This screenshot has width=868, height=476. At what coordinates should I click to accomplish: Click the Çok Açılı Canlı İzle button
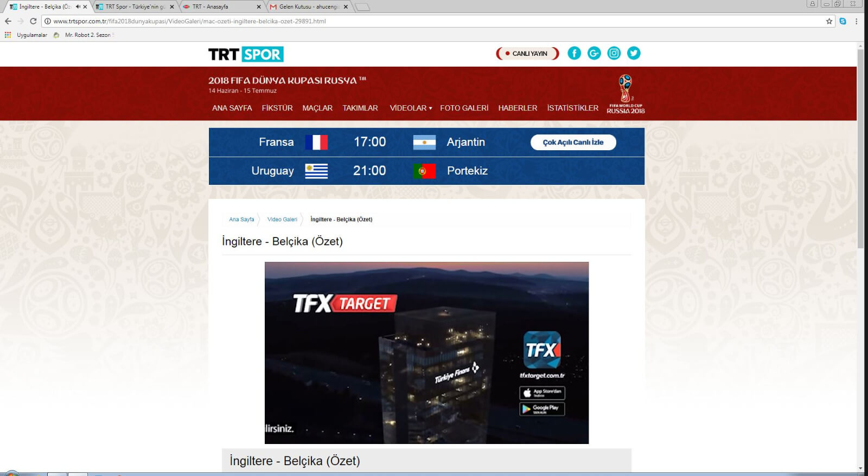point(573,142)
